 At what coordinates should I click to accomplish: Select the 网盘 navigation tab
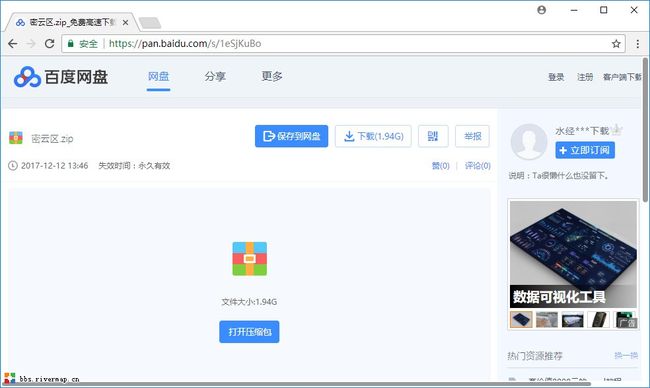[x=158, y=77]
